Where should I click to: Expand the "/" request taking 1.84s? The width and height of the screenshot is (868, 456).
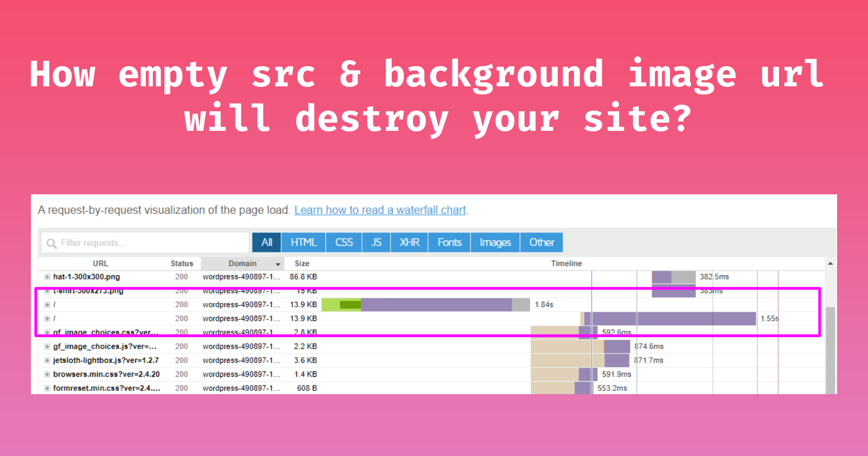[x=47, y=305]
